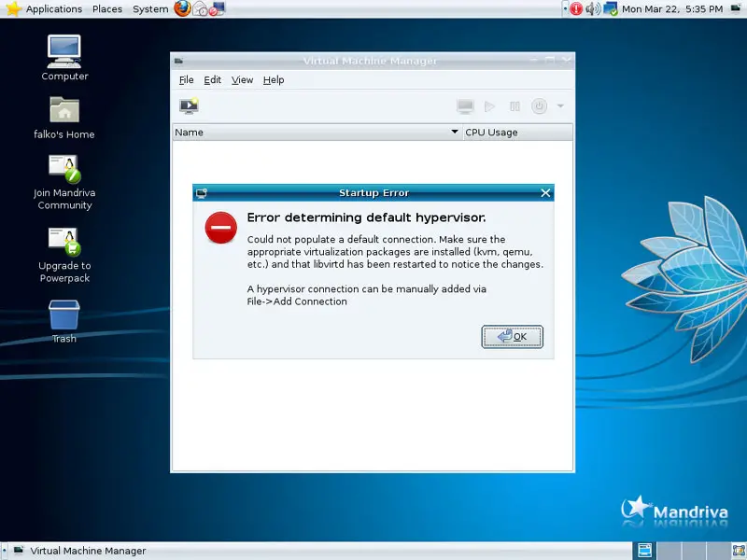The height and width of the screenshot is (560, 747).
Task: Click the show desktop icon in bottom panel
Action: pos(739,551)
